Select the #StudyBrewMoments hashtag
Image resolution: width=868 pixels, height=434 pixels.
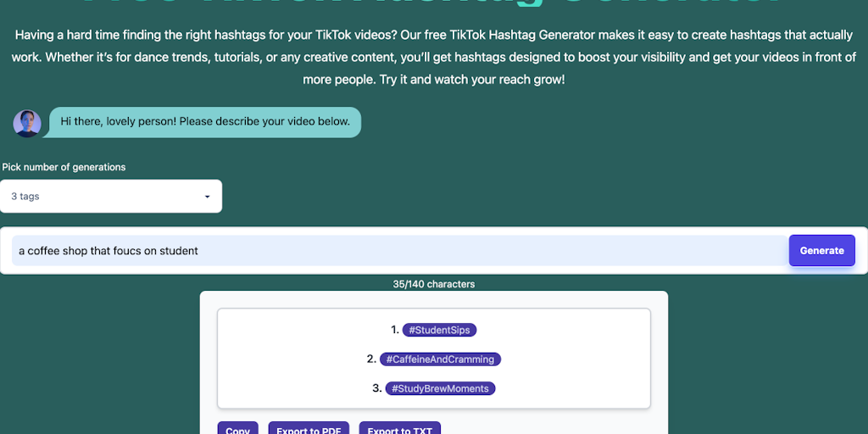point(440,388)
